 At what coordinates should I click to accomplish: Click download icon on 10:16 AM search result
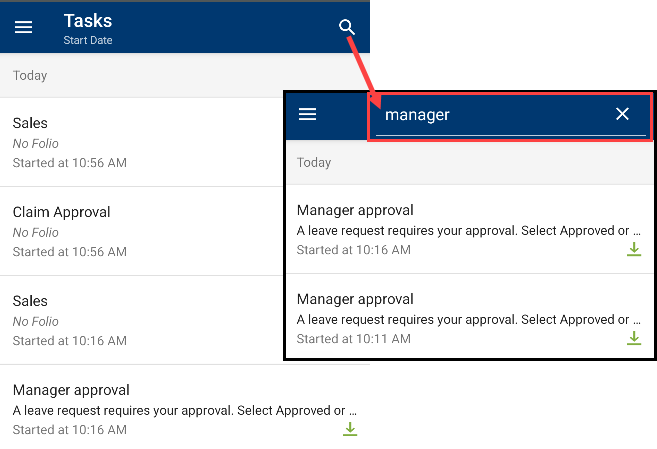pyautogui.click(x=634, y=249)
